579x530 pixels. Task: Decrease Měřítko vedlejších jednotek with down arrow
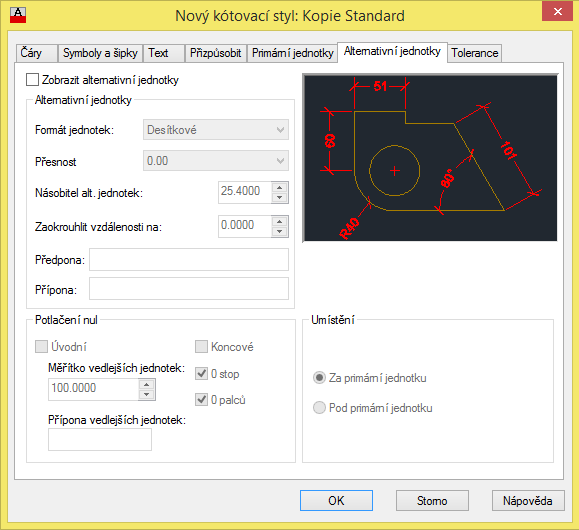tap(147, 394)
